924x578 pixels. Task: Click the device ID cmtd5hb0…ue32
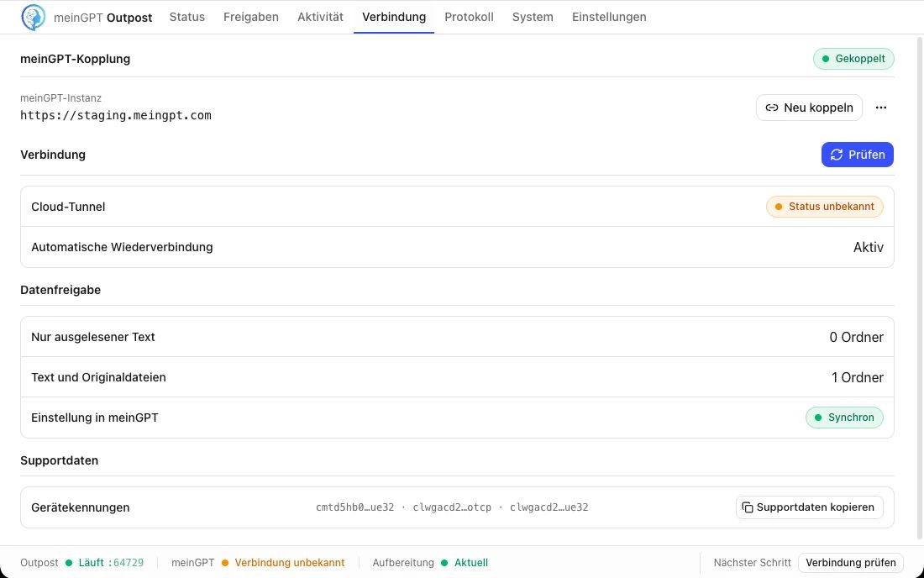(354, 507)
